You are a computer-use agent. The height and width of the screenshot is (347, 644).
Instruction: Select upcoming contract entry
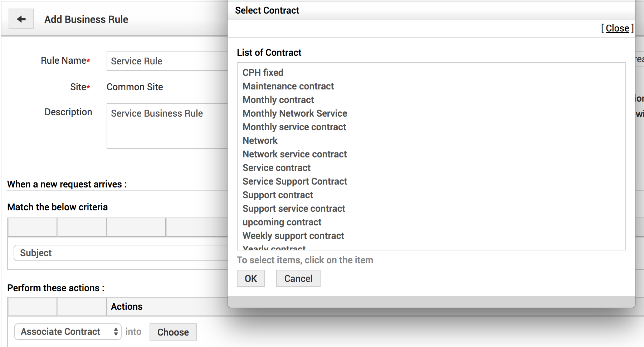[x=282, y=222]
